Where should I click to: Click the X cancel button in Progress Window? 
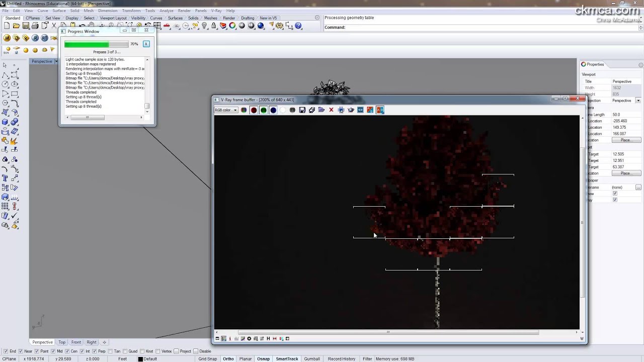pyautogui.click(x=146, y=44)
